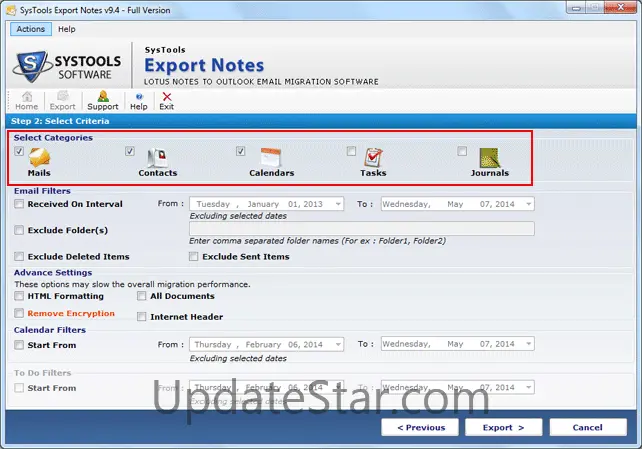Click the Journals category icon
Viewport: 642px width, 449px height.
(x=490, y=158)
